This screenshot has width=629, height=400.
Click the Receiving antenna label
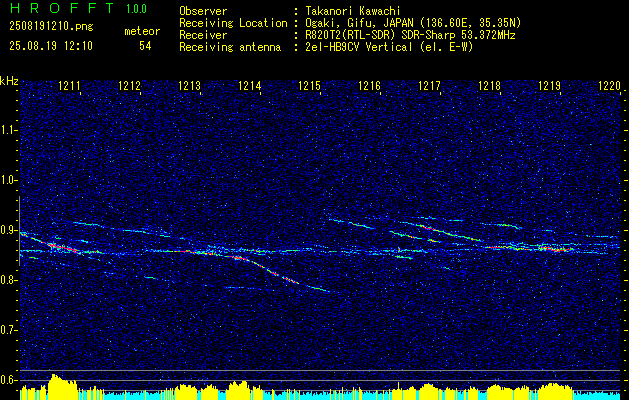pos(230,47)
